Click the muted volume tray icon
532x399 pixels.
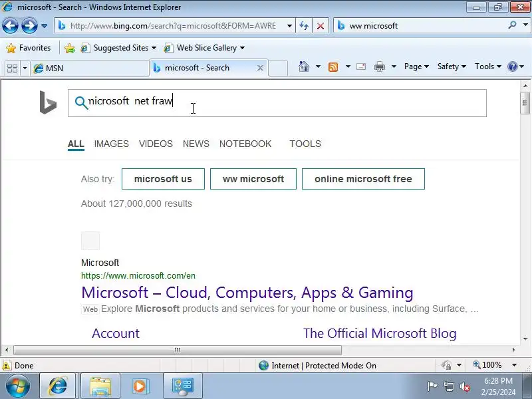[464, 386]
